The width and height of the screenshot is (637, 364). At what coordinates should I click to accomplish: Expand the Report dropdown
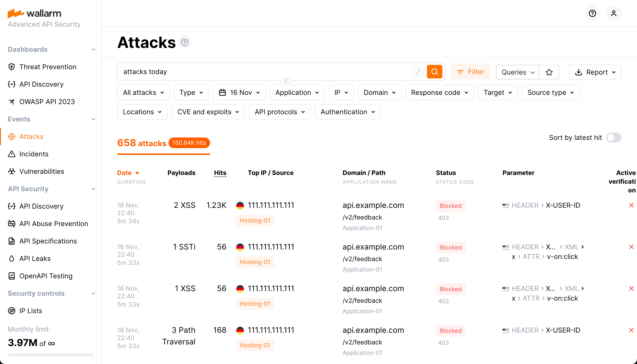pyautogui.click(x=595, y=72)
